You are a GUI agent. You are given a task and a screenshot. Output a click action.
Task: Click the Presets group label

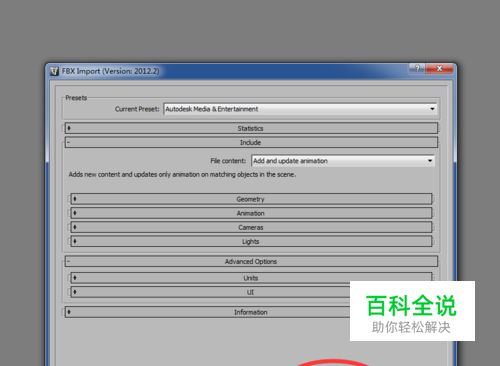click(x=76, y=98)
